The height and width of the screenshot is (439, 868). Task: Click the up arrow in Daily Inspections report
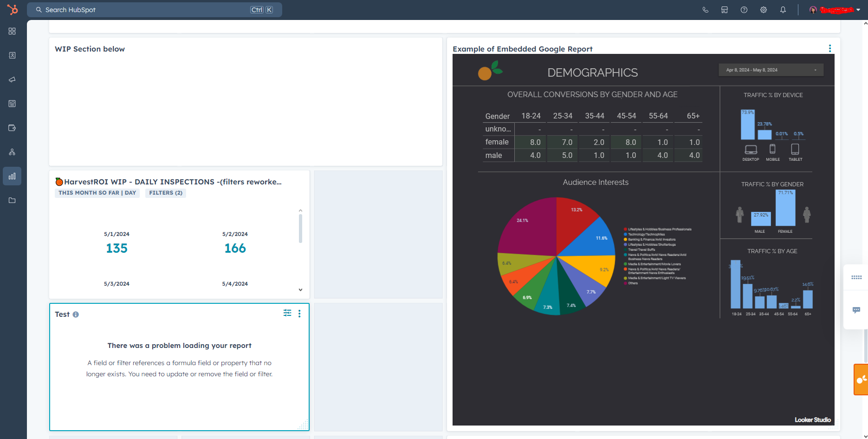300,210
